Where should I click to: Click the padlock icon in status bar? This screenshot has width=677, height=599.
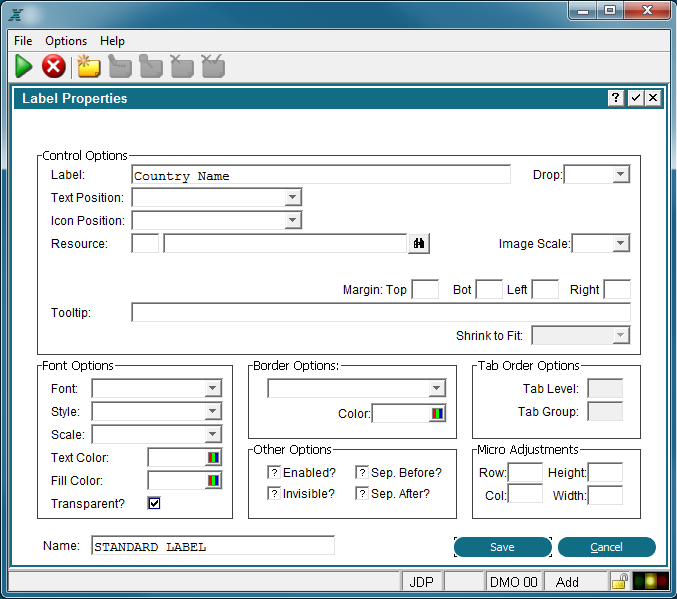click(x=620, y=581)
